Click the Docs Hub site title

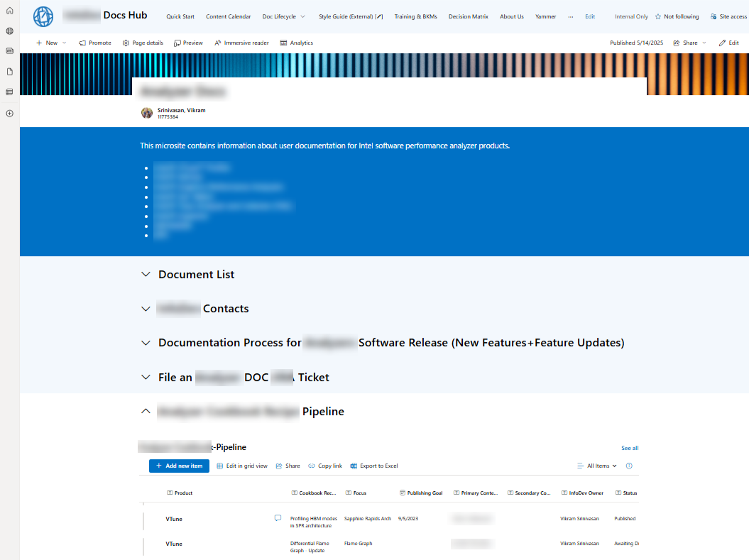pos(125,16)
